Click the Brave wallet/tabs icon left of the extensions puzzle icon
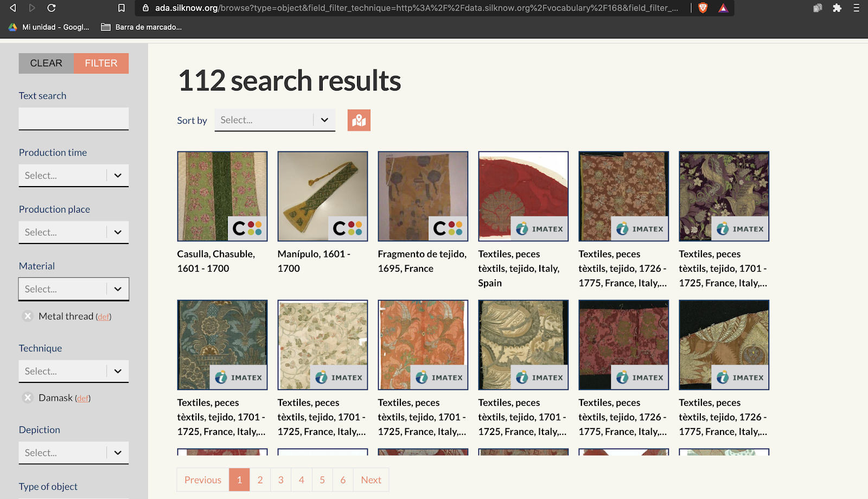 [x=818, y=8]
